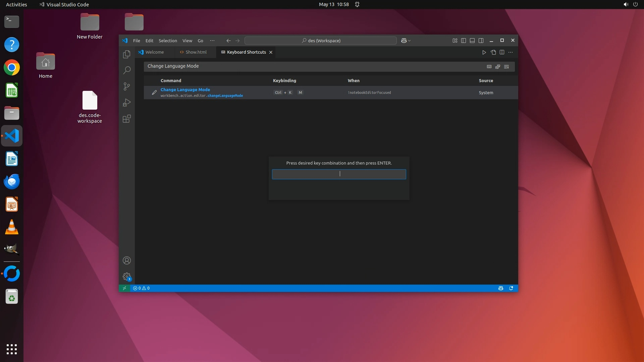Viewport: 644px width, 362px height.
Task: Open the Source Control view
Action: pyautogui.click(x=126, y=86)
